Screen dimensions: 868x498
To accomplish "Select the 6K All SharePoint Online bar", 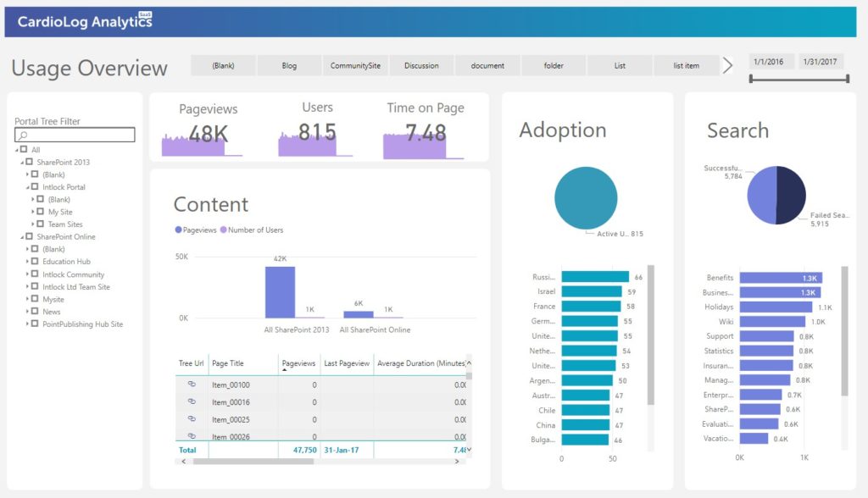I will click(x=359, y=314).
